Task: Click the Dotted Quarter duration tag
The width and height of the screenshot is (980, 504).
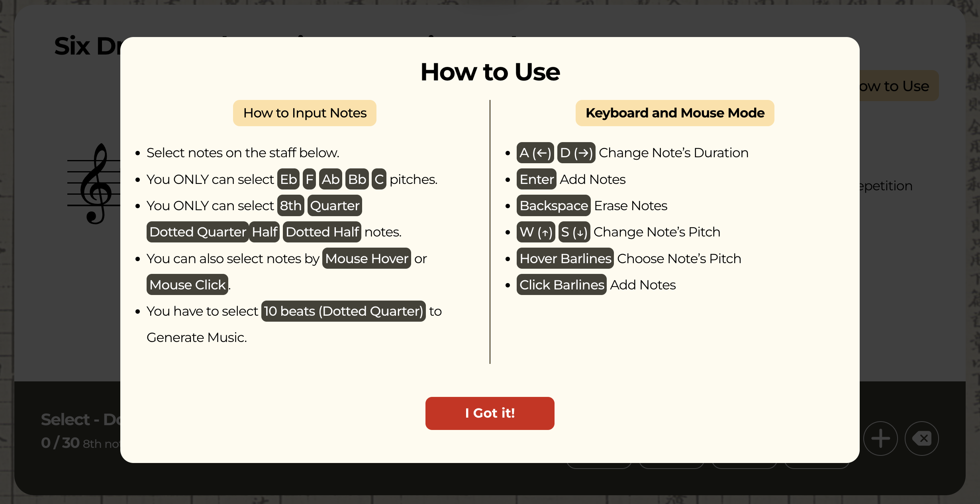Action: click(x=198, y=232)
